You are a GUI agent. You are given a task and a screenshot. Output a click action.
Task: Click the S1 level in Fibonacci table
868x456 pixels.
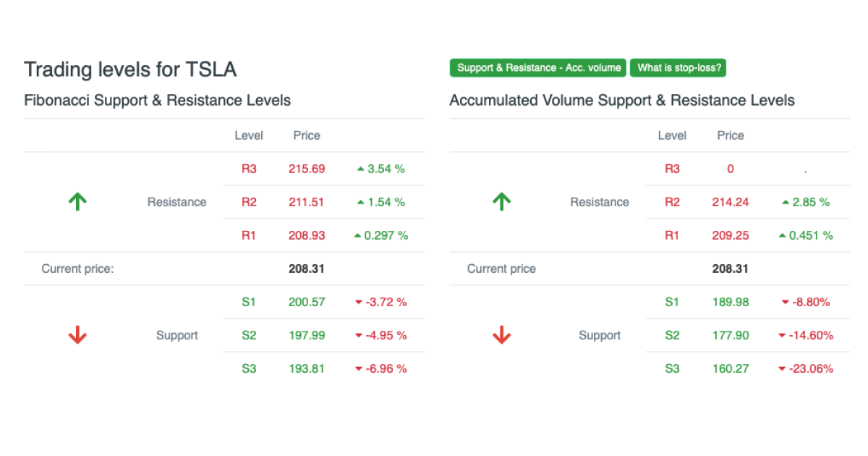tap(249, 302)
